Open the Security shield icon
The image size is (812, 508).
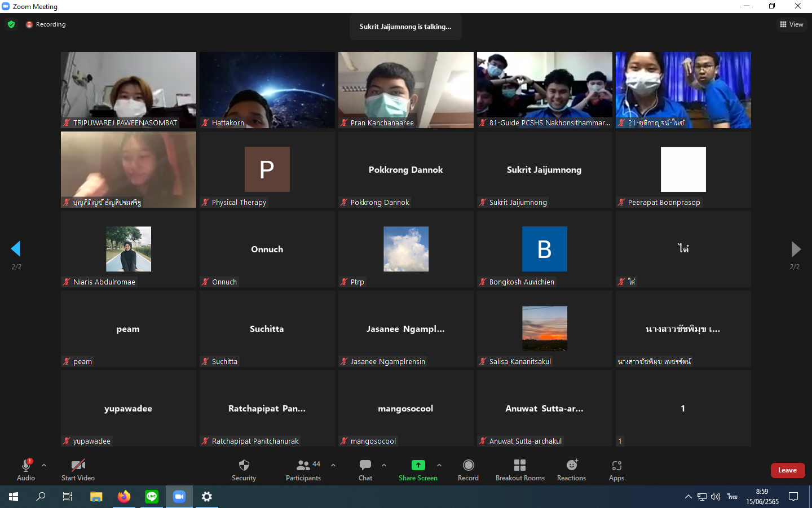(244, 465)
